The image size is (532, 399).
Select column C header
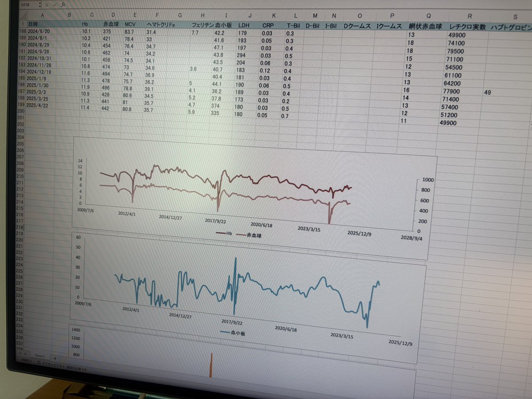(92, 16)
